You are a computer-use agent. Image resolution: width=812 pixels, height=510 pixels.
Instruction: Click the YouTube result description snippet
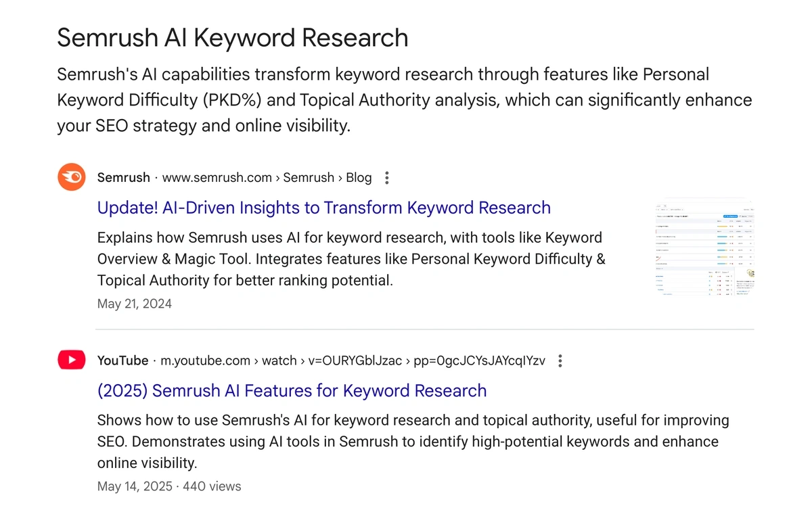pos(413,442)
